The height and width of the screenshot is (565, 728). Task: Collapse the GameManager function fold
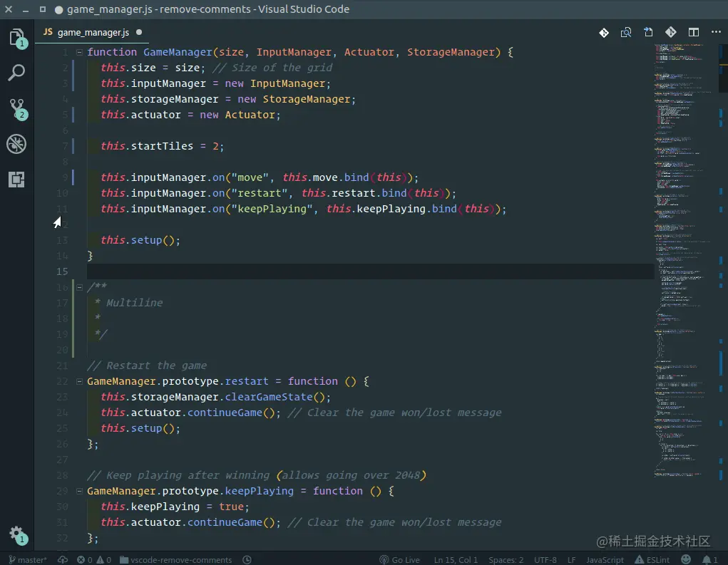point(79,52)
